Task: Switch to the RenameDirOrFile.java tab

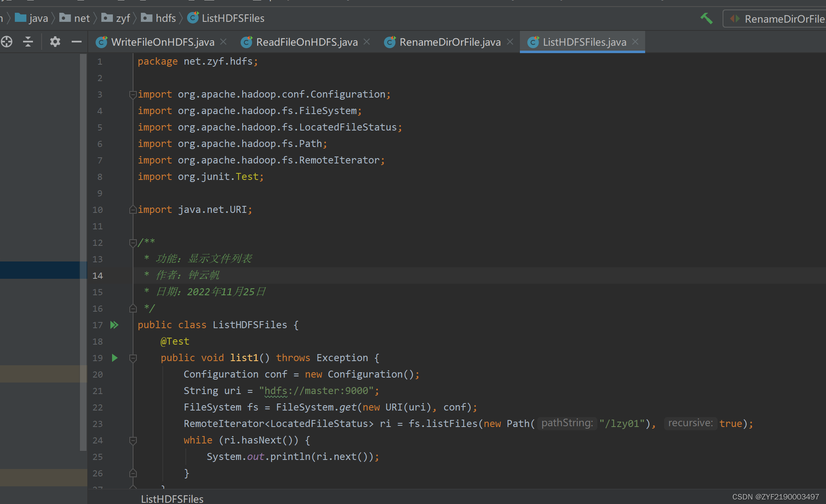Action: [x=449, y=42]
